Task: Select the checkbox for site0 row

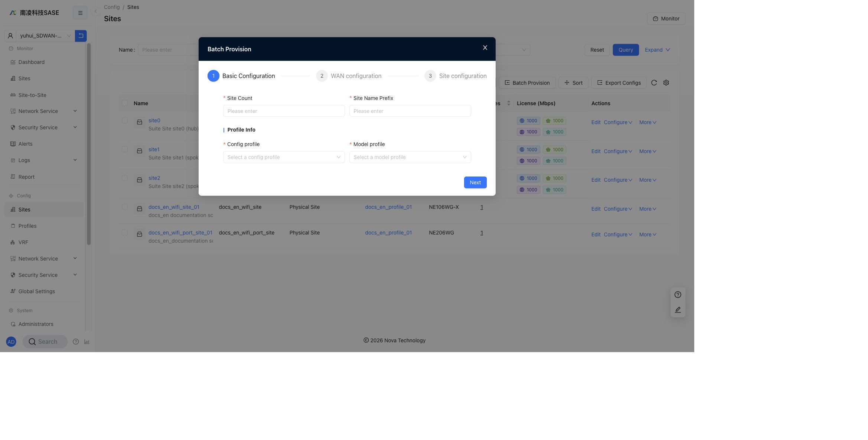Action: (125, 120)
